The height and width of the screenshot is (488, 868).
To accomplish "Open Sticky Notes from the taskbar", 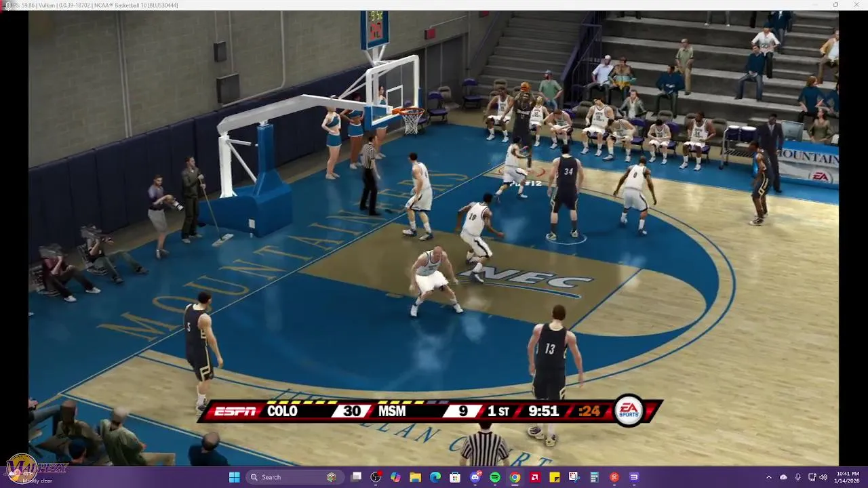I will tap(554, 477).
